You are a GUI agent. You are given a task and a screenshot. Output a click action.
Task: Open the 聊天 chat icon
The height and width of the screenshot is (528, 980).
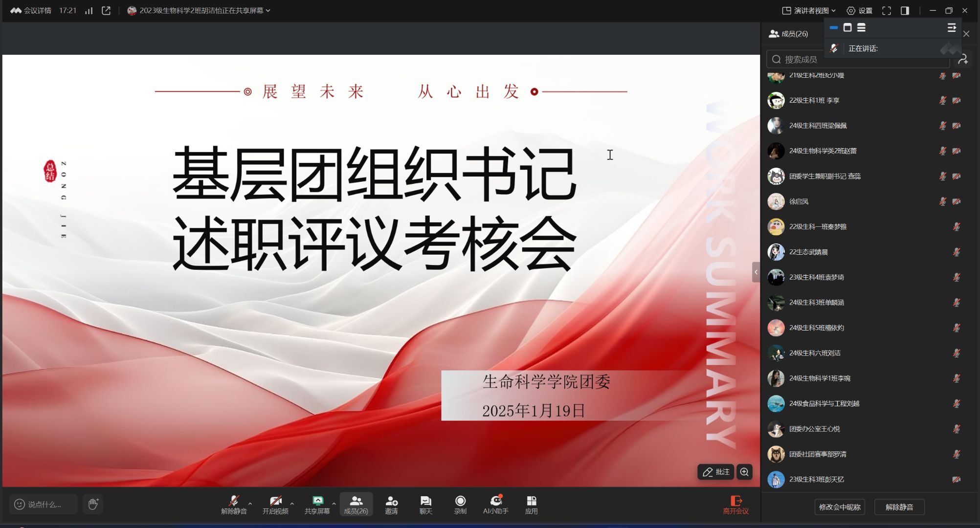(425, 501)
